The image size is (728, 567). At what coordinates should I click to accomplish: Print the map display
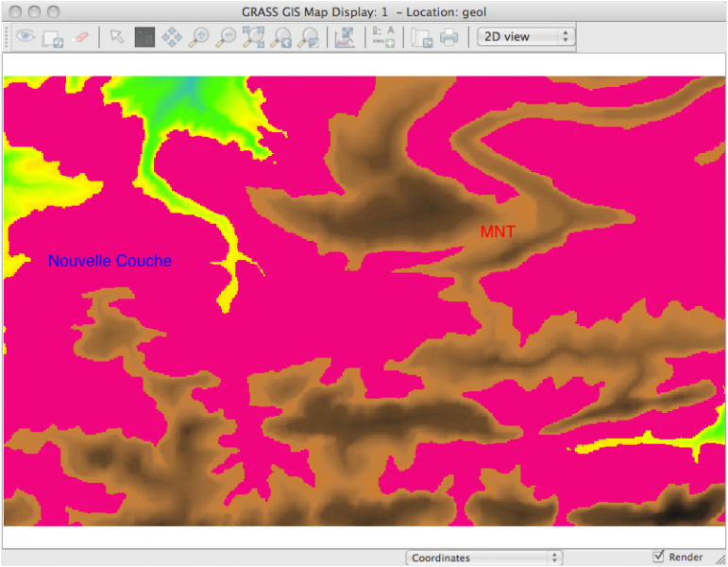(x=449, y=37)
